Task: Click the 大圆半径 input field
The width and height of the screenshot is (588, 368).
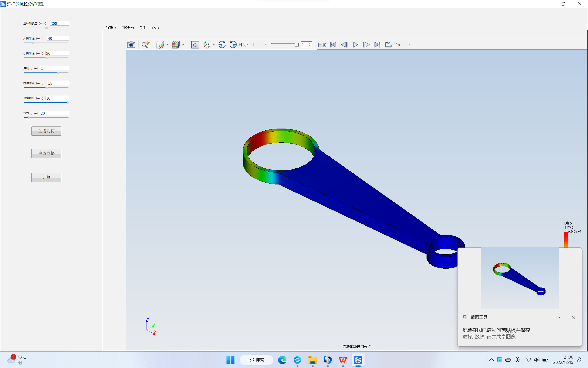Action: tap(58, 38)
